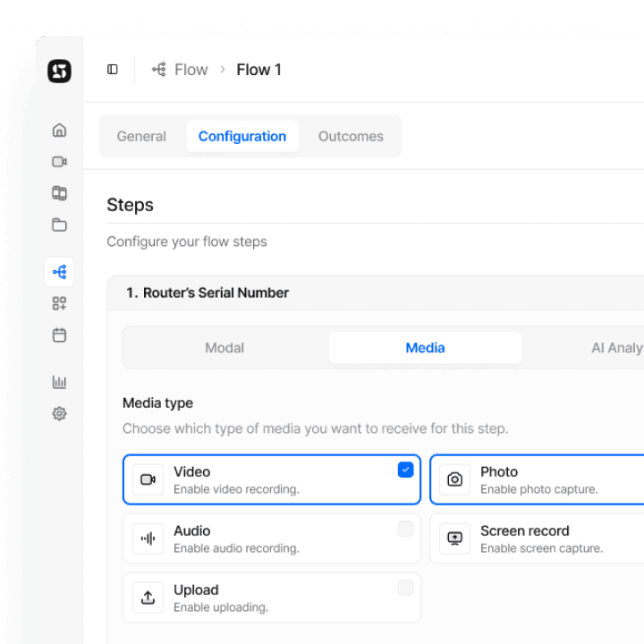
Task: Click the Upload arrow icon tile
Action: (148, 597)
